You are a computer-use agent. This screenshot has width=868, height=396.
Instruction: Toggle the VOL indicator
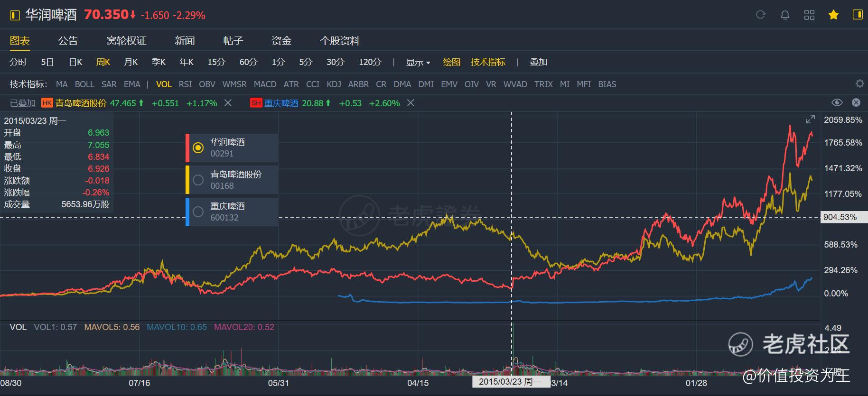tap(164, 84)
